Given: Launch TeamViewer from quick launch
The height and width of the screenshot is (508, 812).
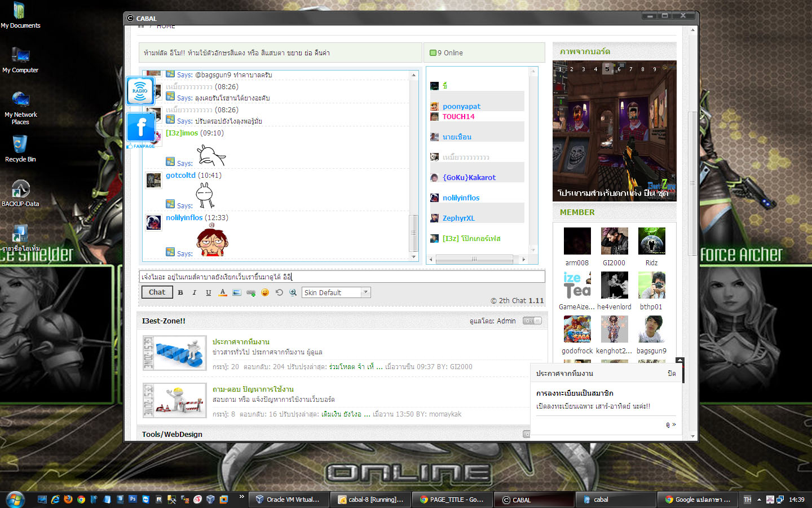Looking at the screenshot, I should pos(146,500).
